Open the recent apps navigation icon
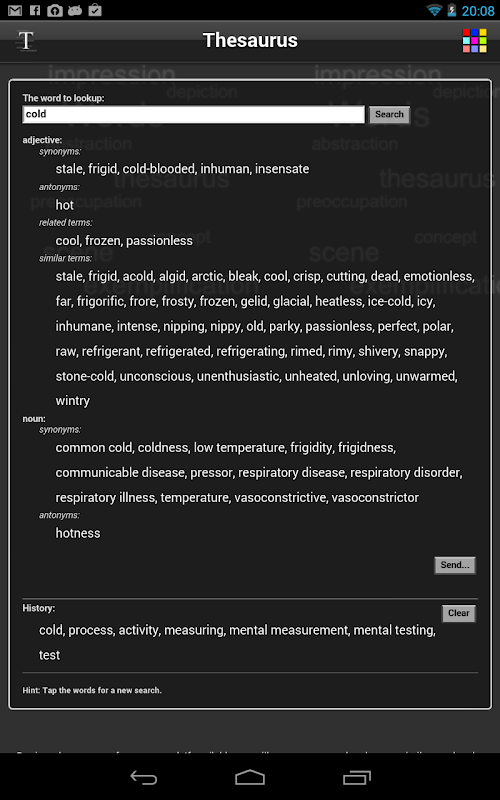 357,778
